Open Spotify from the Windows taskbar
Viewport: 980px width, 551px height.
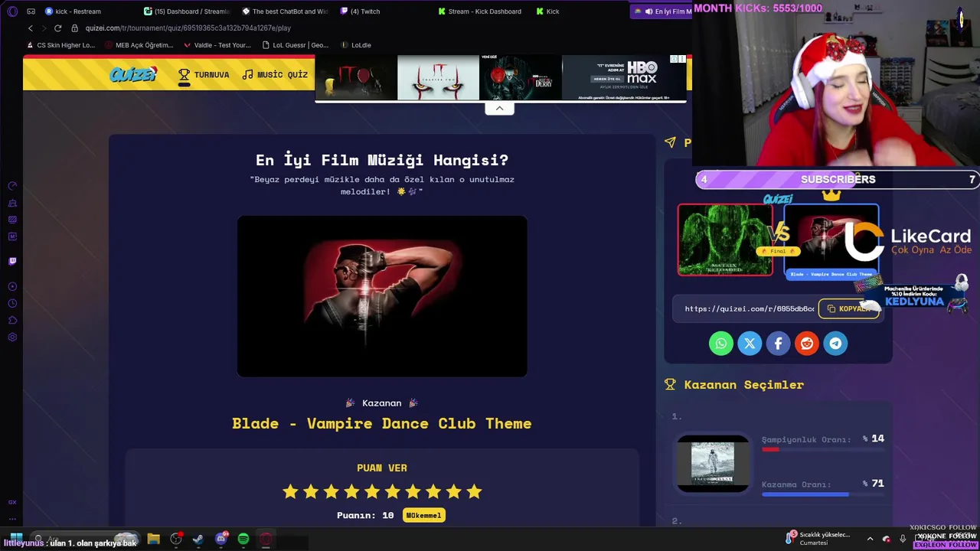pyautogui.click(x=243, y=539)
